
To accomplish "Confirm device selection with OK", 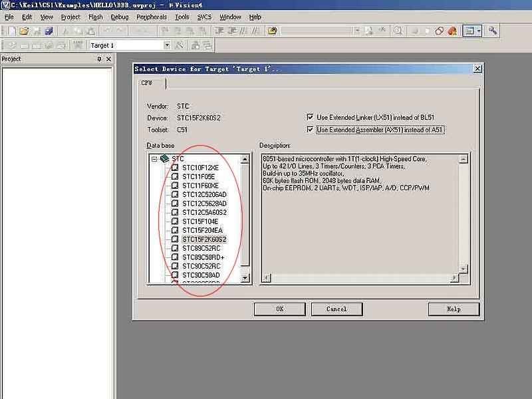I will [x=279, y=309].
